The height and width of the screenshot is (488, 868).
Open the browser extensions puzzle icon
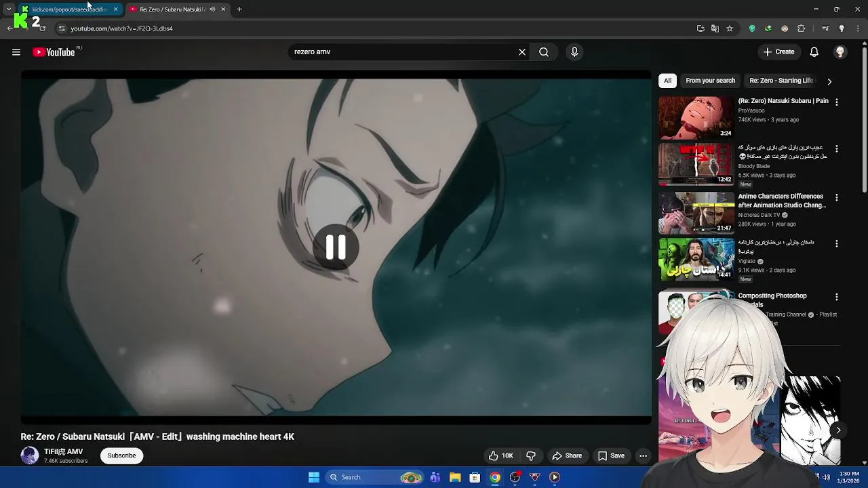[x=801, y=28]
